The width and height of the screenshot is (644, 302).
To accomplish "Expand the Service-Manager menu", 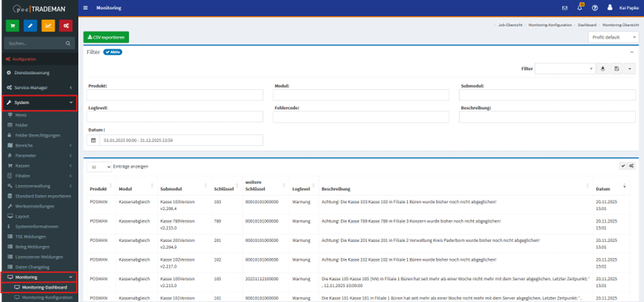I will 39,88.
